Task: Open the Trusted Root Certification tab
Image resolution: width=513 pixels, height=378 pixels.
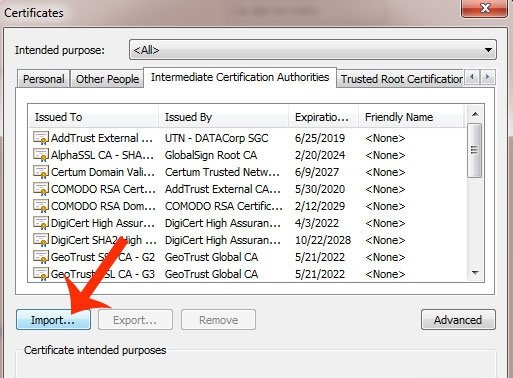Action: click(x=401, y=79)
